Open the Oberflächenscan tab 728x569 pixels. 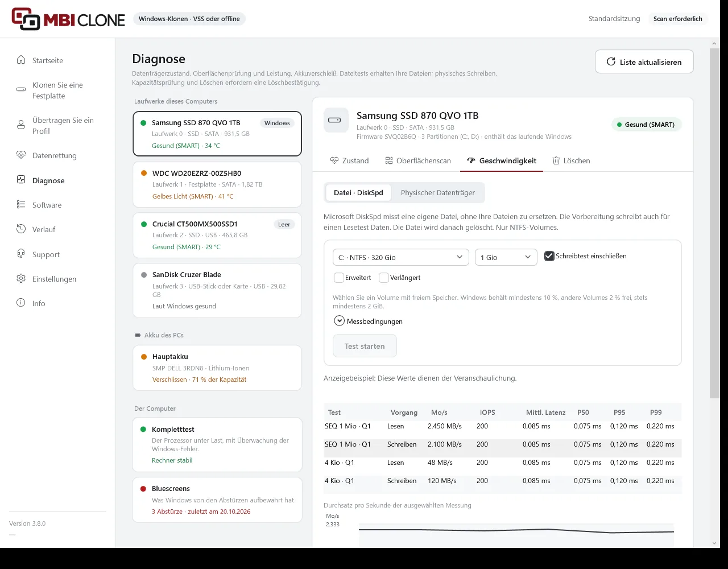coord(418,161)
